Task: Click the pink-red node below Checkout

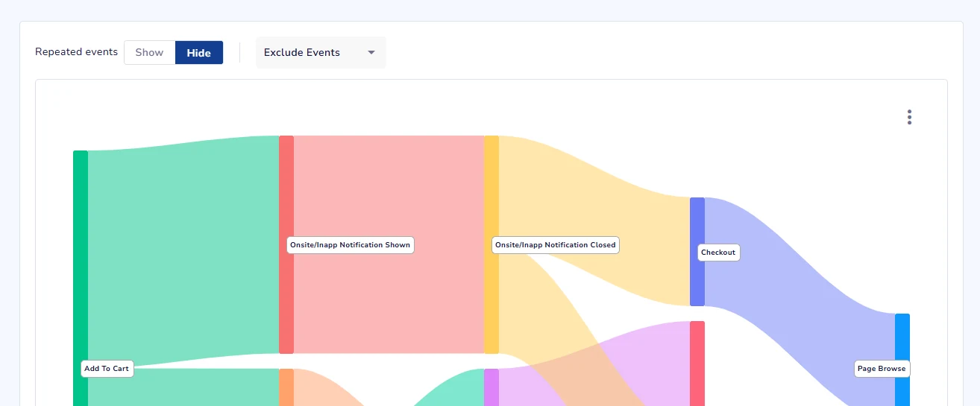Action: pos(697,364)
